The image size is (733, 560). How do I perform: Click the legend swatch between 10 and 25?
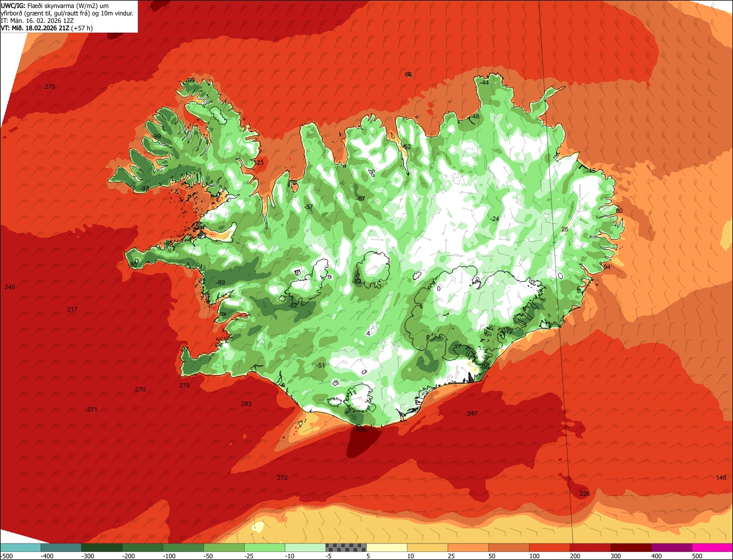click(427, 547)
